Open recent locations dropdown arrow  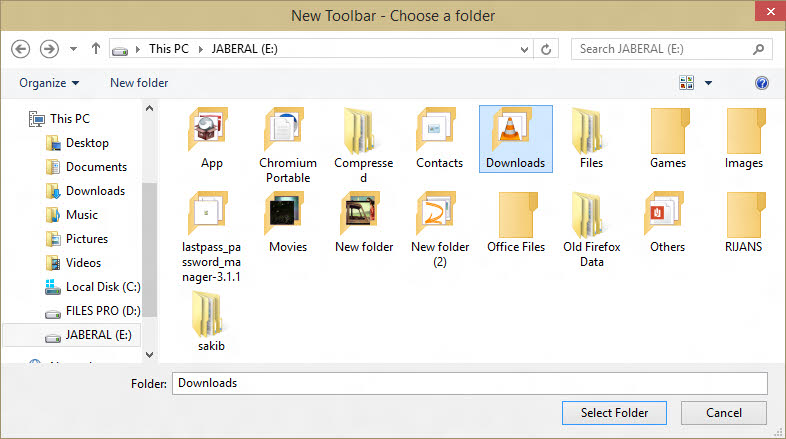pyautogui.click(x=73, y=49)
